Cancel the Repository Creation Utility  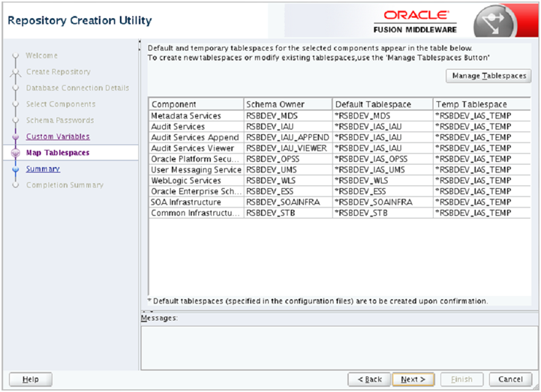(510, 379)
